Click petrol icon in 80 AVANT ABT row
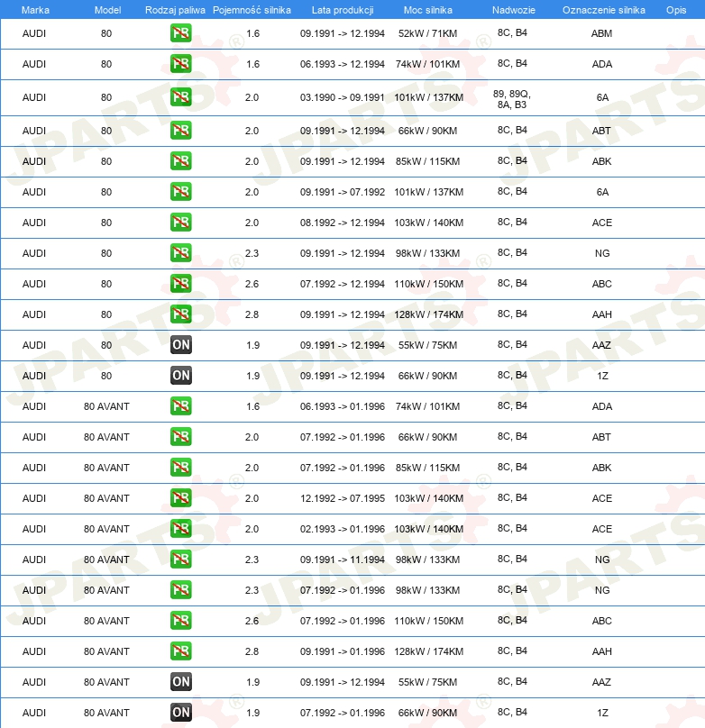 (x=180, y=437)
